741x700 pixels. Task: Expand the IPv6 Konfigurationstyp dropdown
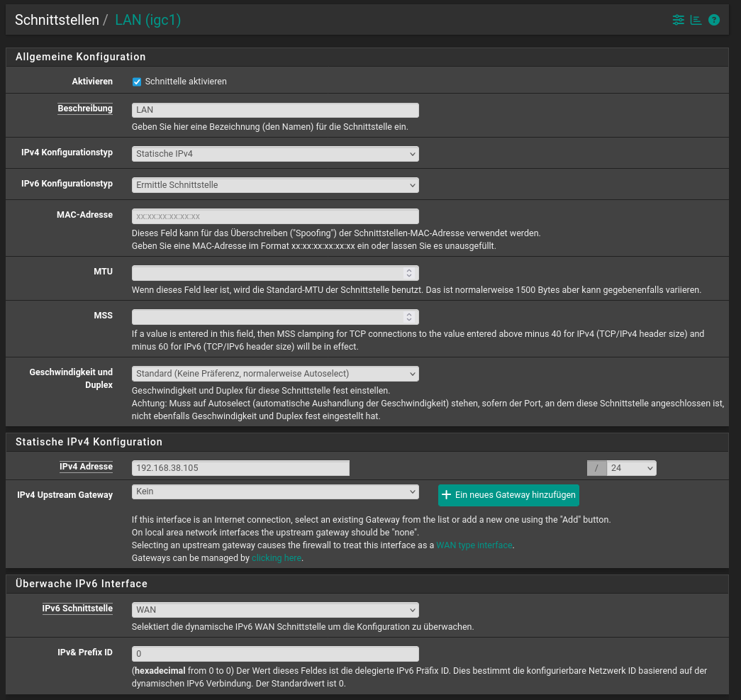(275, 185)
